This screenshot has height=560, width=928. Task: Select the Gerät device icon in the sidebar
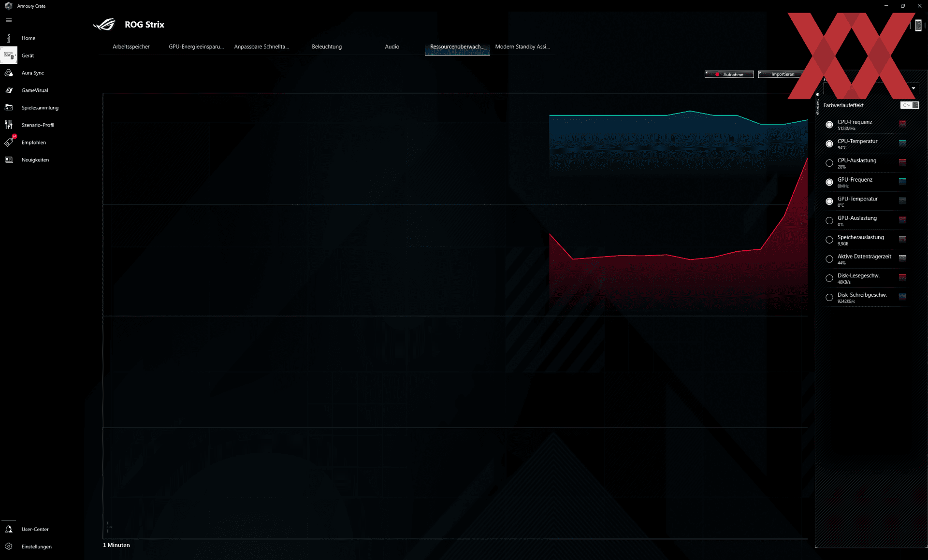pyautogui.click(x=9, y=56)
